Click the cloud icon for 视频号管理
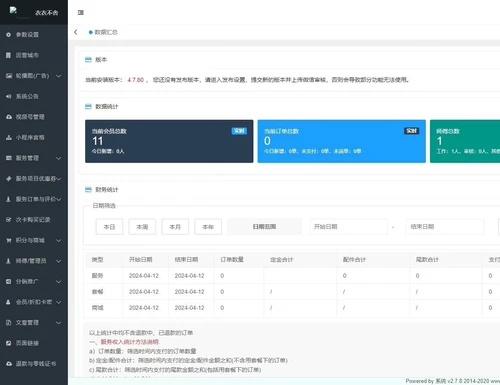 click(9, 117)
